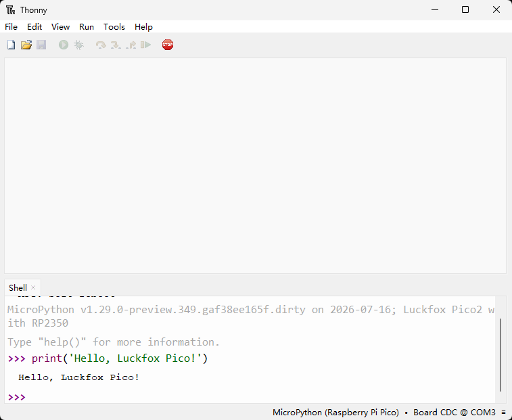Minimize the Thonny window

pos(435,9)
